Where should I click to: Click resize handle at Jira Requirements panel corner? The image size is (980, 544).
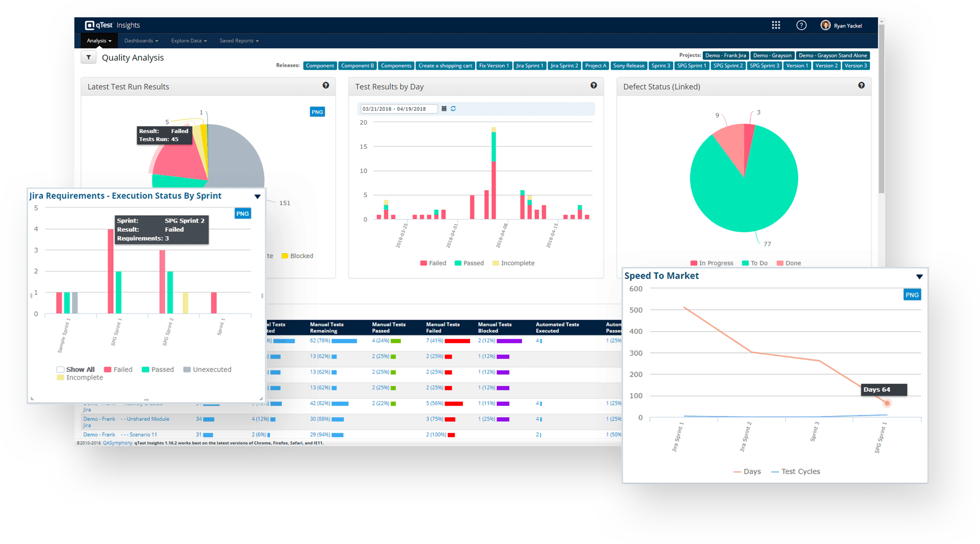click(x=261, y=399)
